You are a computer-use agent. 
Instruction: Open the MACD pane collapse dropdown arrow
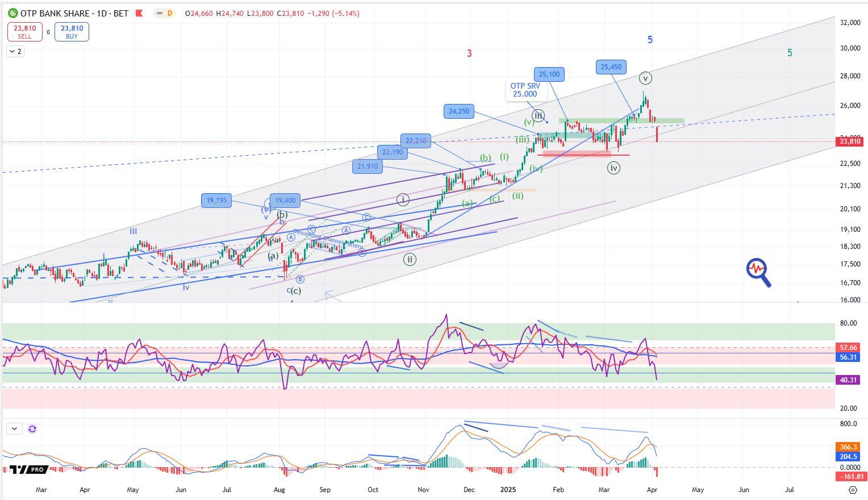coord(14,429)
